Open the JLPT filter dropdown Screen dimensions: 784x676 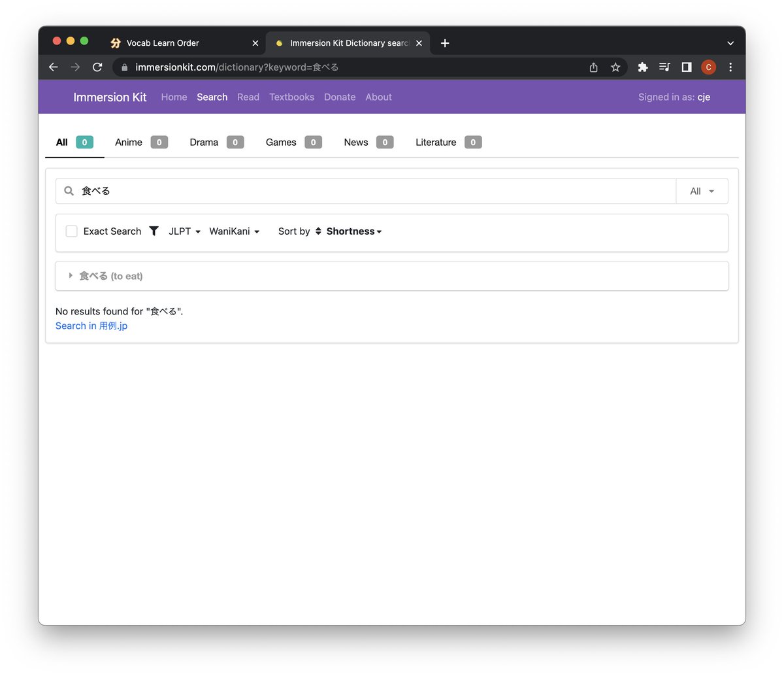[184, 231]
